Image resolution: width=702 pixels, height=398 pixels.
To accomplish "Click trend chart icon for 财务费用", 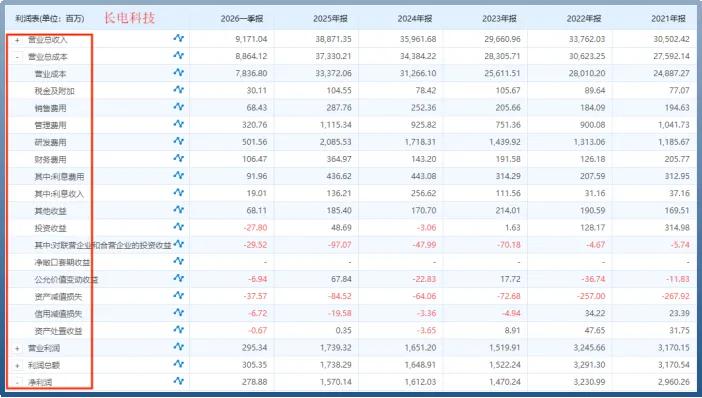I will [x=179, y=158].
